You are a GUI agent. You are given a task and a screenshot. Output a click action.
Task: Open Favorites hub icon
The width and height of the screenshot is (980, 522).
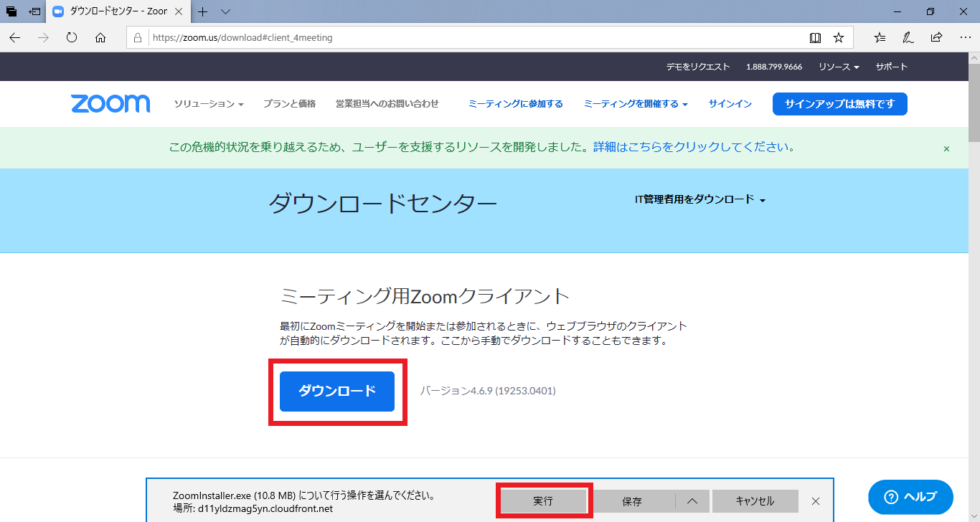(x=880, y=38)
